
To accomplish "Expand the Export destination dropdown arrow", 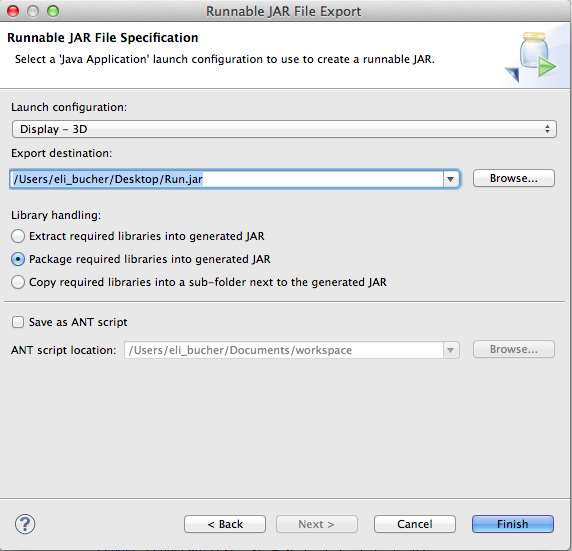I will coord(451,179).
